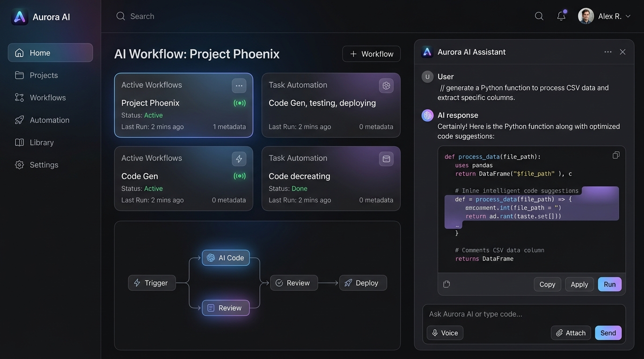Run the generated code

[x=610, y=284]
